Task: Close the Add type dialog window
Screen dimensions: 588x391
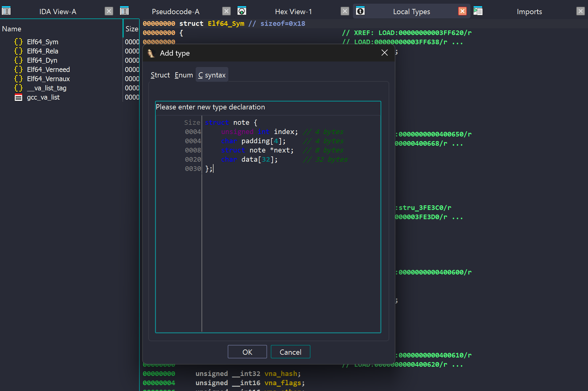Action: pyautogui.click(x=384, y=53)
